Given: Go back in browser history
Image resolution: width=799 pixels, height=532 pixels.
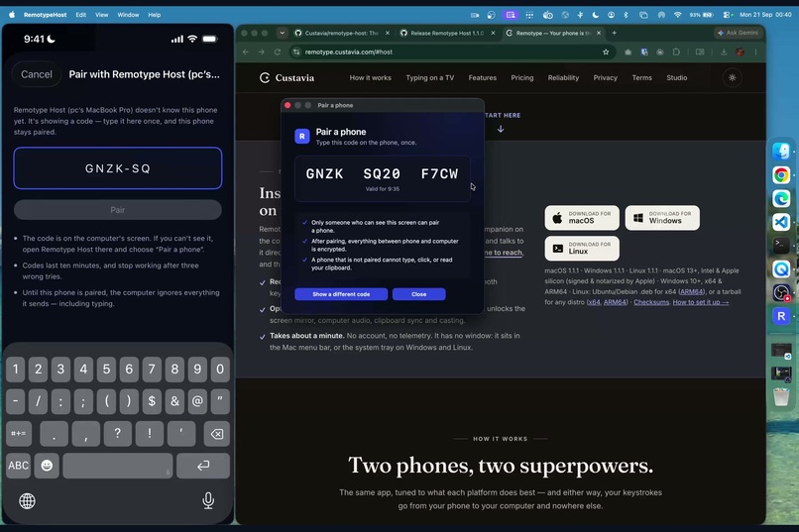Looking at the screenshot, I should (x=246, y=52).
